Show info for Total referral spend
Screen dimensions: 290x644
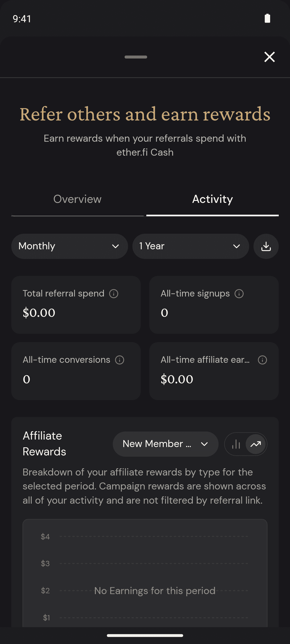click(114, 294)
